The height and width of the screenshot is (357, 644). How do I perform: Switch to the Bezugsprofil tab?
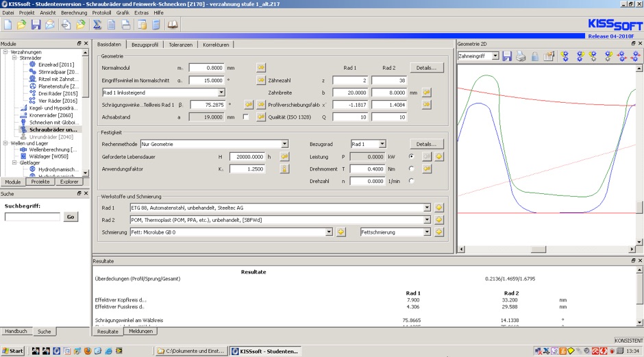tap(145, 45)
